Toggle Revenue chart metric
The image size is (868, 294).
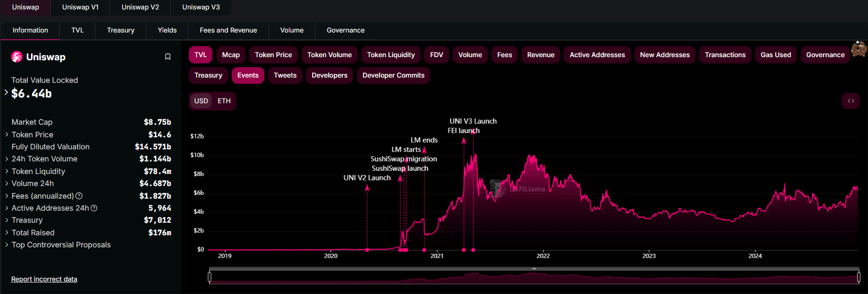[541, 55]
